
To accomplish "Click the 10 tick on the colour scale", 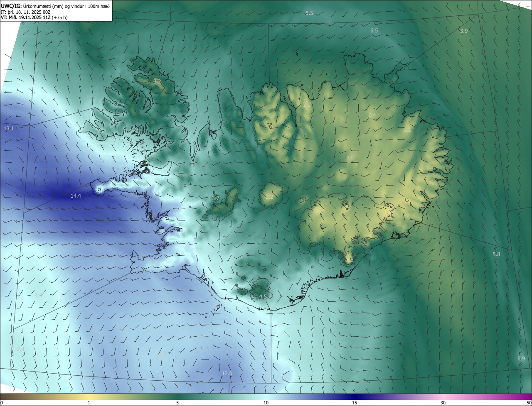I will tap(266, 403).
